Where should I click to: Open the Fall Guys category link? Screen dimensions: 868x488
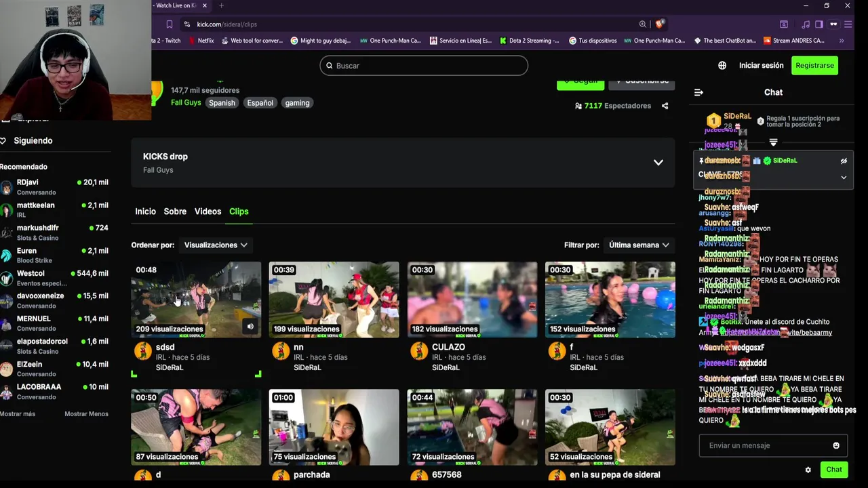click(x=186, y=103)
